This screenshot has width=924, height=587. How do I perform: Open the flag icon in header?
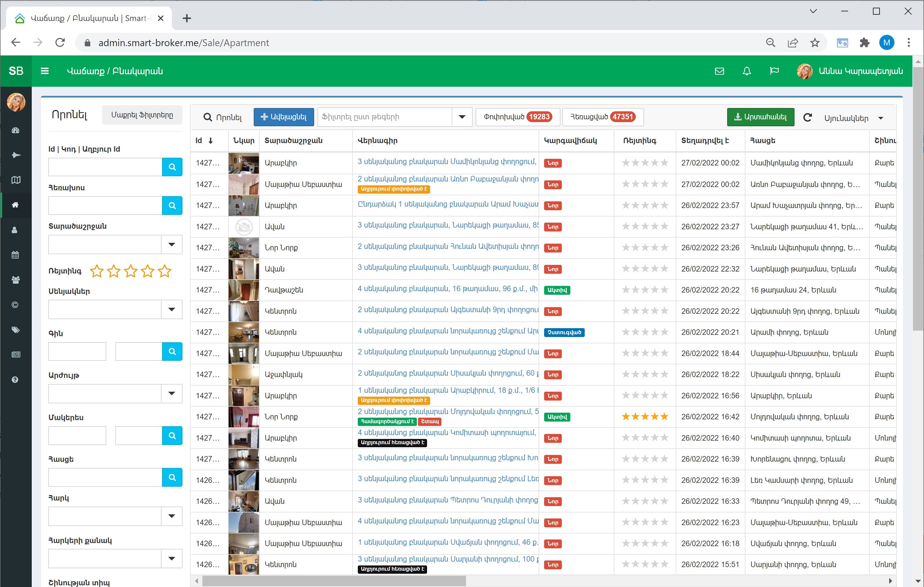click(x=774, y=71)
